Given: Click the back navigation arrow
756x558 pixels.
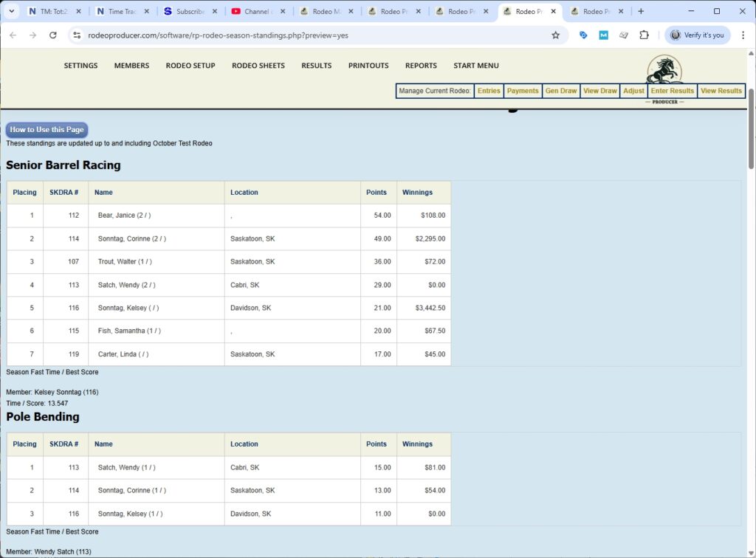Looking at the screenshot, I should tap(13, 35).
